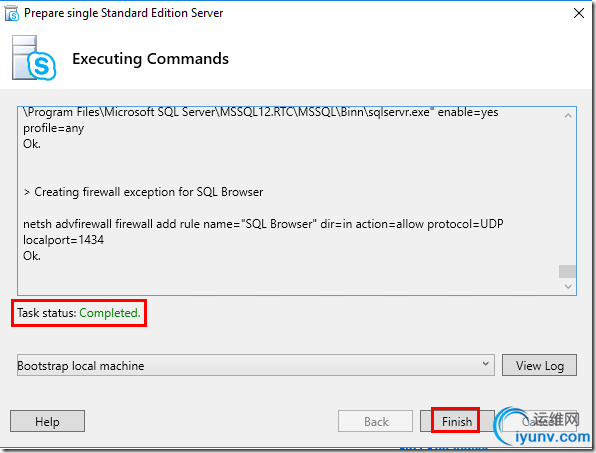
Task: Click the Cancel button behind the watermark
Action: pos(540,421)
